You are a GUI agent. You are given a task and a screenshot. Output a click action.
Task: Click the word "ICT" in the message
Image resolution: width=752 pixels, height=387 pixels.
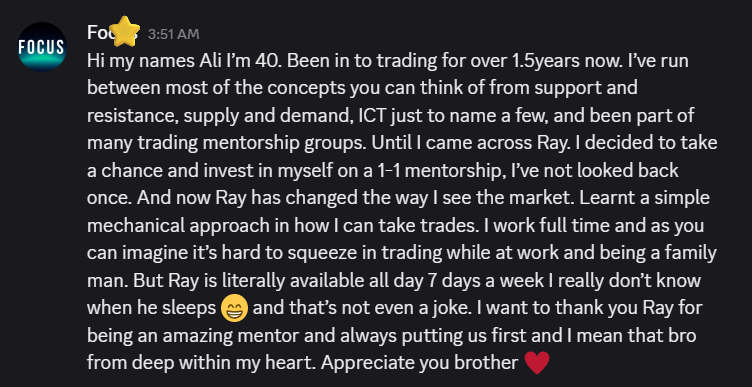(372, 117)
